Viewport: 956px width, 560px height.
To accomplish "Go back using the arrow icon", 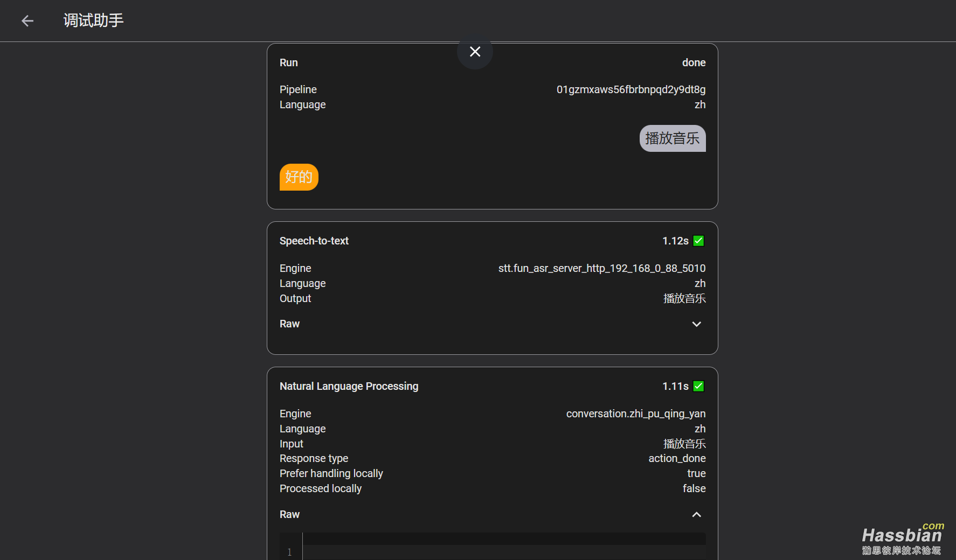I will (27, 21).
